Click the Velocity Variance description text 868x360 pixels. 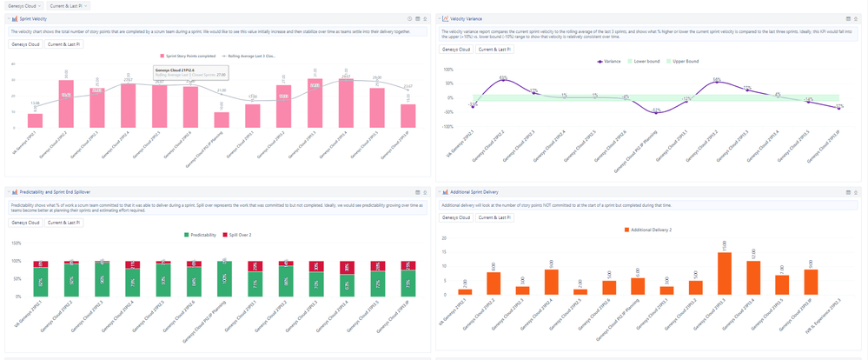pos(647,34)
